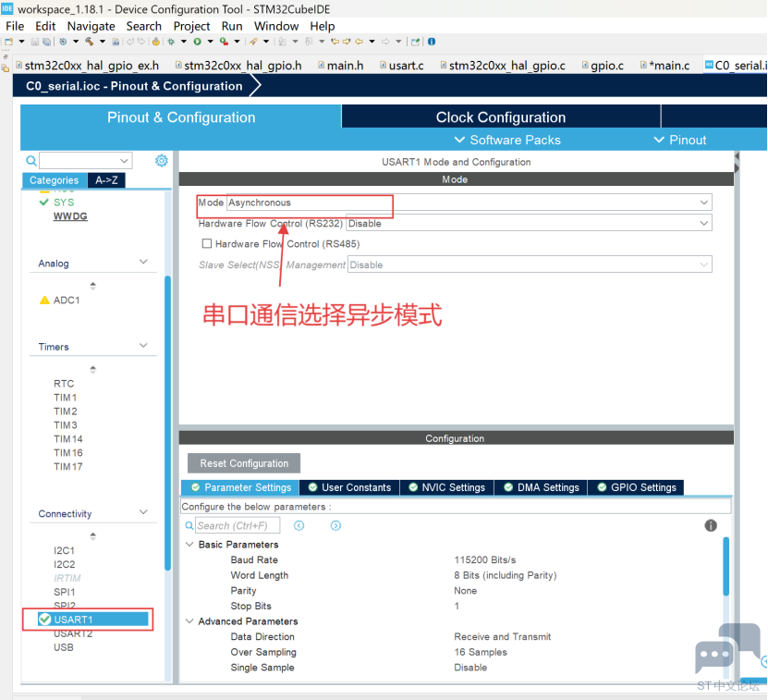
Task: Open the User Constants tab
Action: pos(349,487)
